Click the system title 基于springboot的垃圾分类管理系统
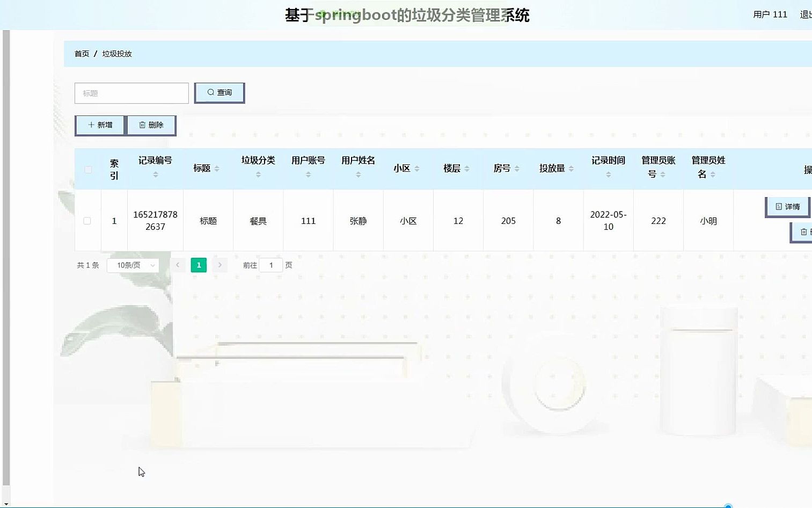 click(x=407, y=15)
